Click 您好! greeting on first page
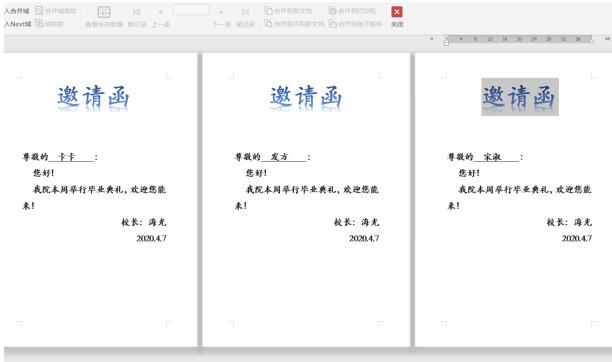Image resolution: width=612 pixels, height=362 pixels. pyautogui.click(x=43, y=173)
